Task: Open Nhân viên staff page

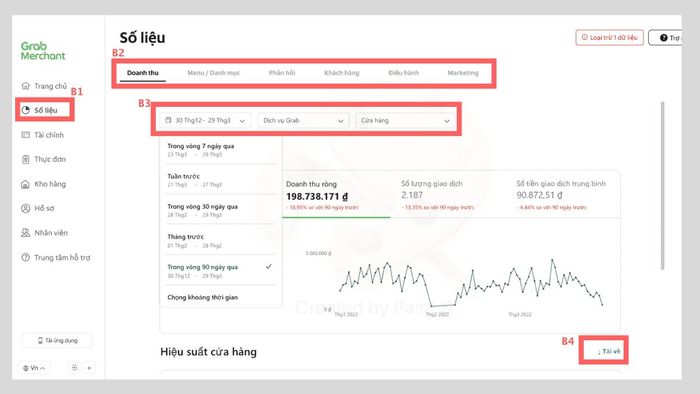Action: click(x=44, y=232)
